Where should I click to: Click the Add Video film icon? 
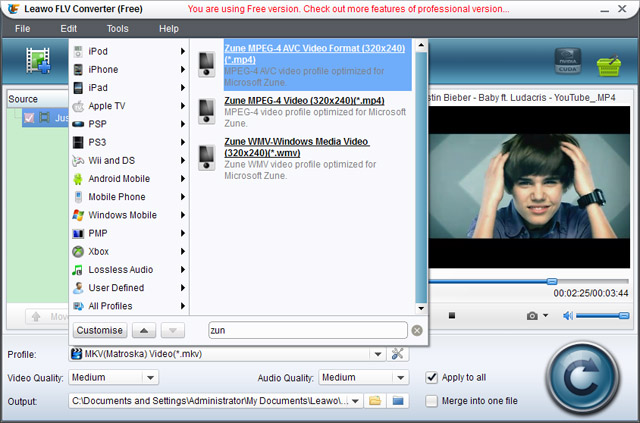38,60
